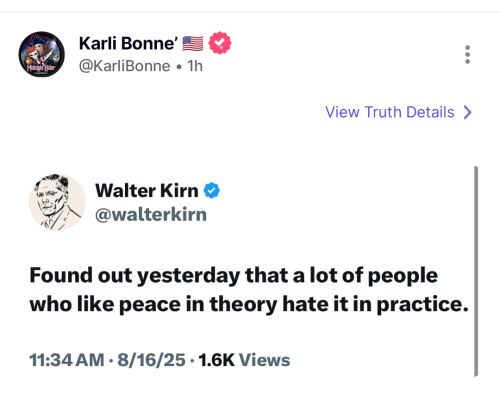The width and height of the screenshot is (500, 397).
Task: Click the words hate it in practice
Action: point(376,304)
